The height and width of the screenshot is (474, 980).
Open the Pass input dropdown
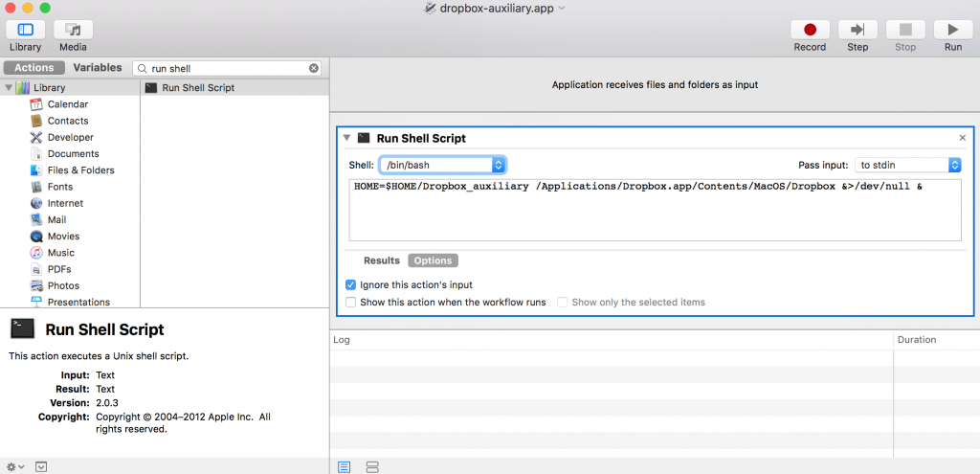tap(907, 165)
